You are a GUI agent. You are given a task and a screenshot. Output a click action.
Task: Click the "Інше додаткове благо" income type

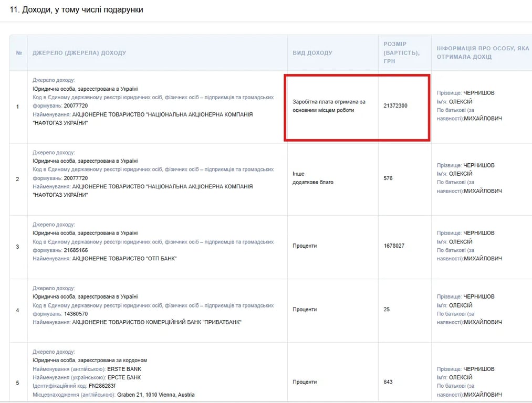point(313,178)
